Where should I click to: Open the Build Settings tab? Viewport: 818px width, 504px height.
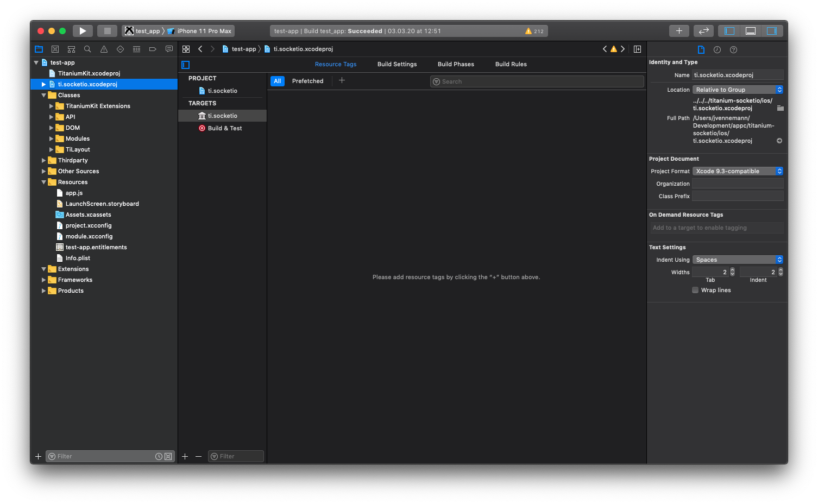(x=397, y=64)
